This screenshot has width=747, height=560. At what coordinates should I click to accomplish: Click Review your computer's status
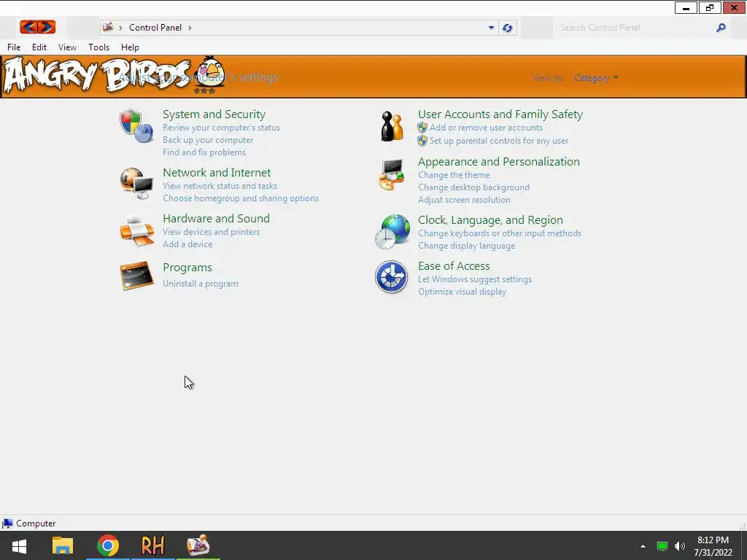coord(221,128)
